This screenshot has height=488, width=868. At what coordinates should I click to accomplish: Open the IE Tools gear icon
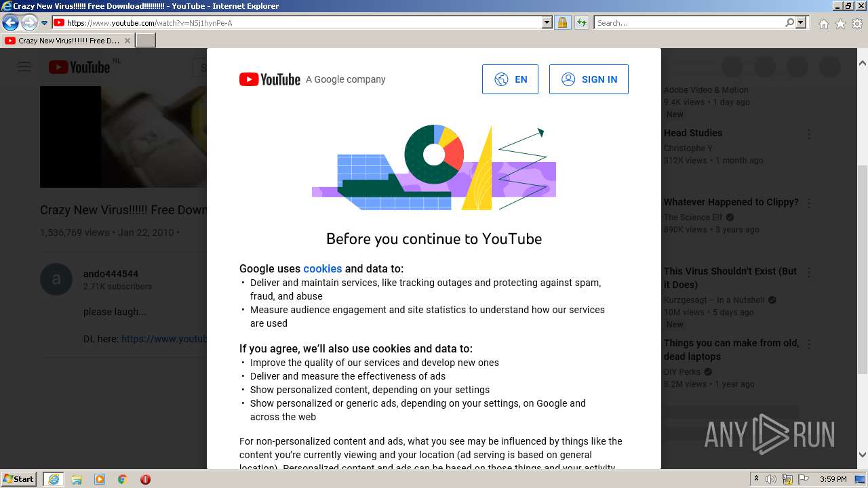click(857, 24)
